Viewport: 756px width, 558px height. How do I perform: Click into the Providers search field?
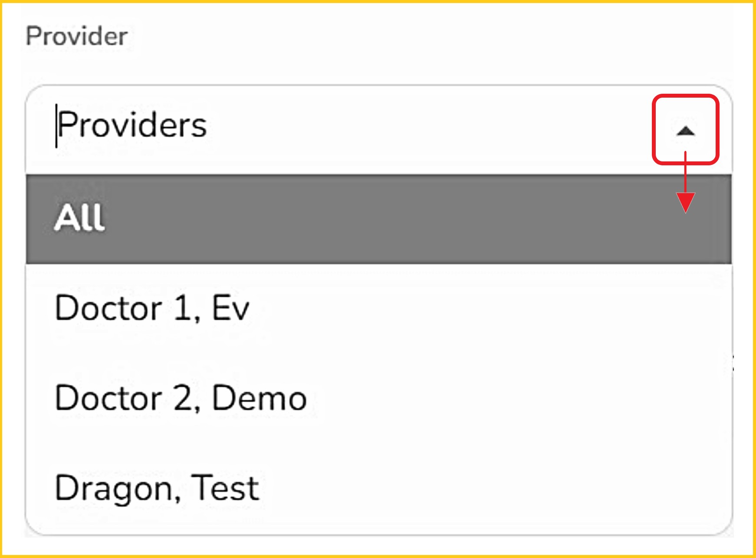pyautogui.click(x=304, y=126)
